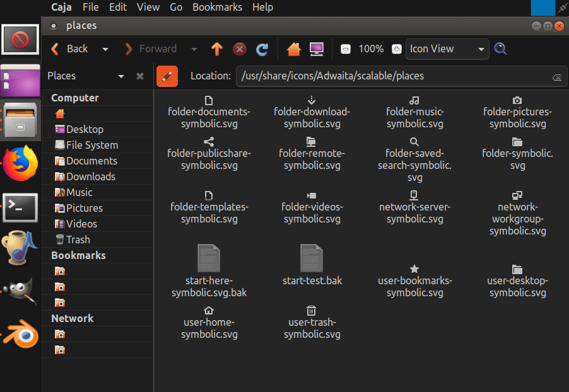The height and width of the screenshot is (392, 569).
Task: Open the Edit menu
Action: click(118, 8)
